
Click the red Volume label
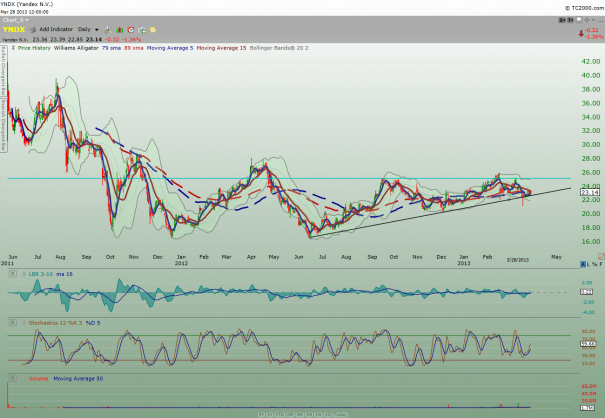tap(38, 379)
